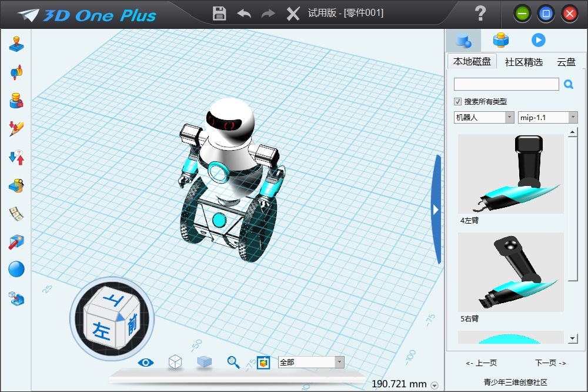Switch to the blue shapes model library panel

click(x=463, y=41)
